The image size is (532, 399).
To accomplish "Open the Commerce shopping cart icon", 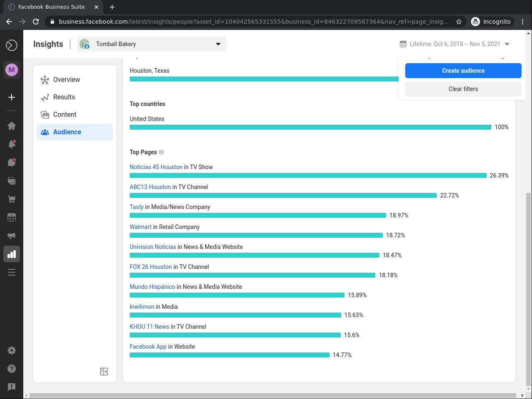I will pyautogui.click(x=12, y=199).
